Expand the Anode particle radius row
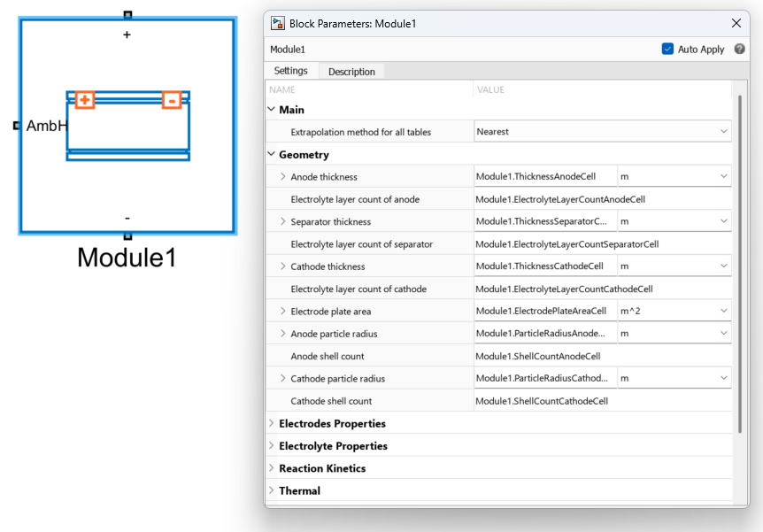 (282, 334)
